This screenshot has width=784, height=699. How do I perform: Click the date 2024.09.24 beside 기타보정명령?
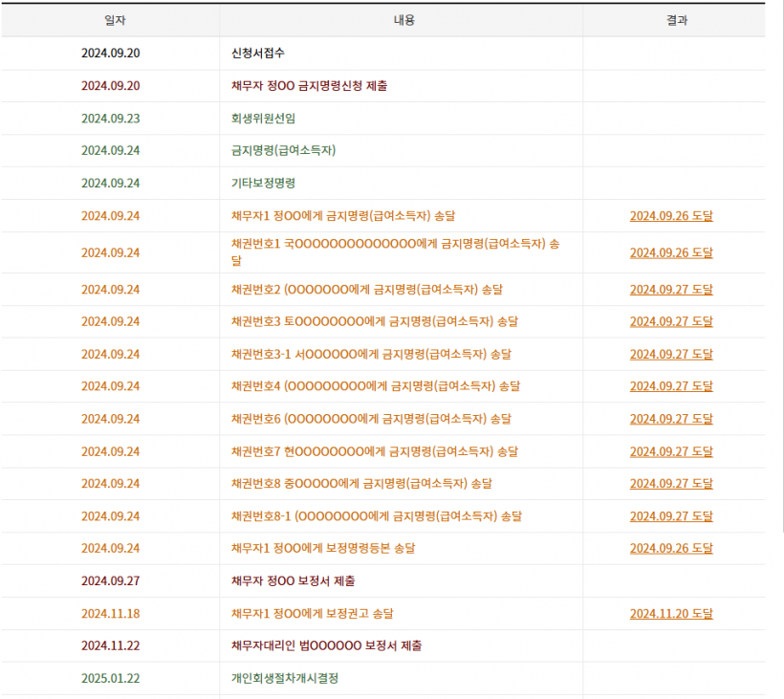point(111,184)
